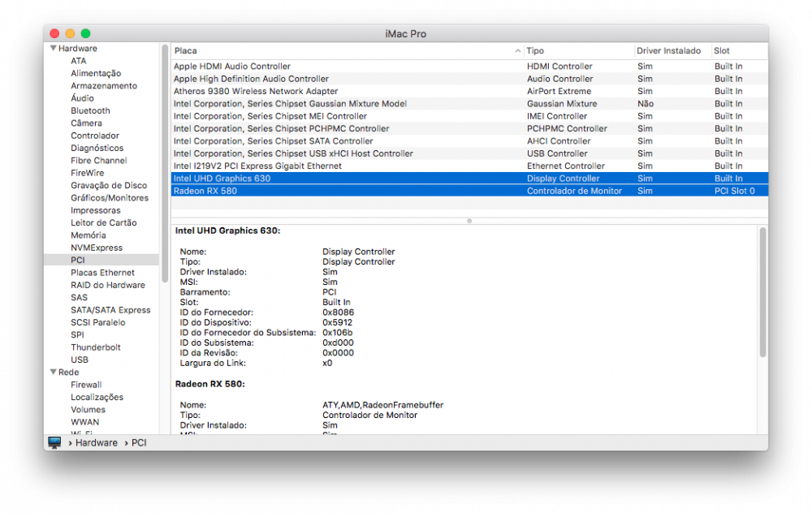The width and height of the screenshot is (812, 513).
Task: Select NVMExpress in the sidebar
Action: (x=97, y=248)
